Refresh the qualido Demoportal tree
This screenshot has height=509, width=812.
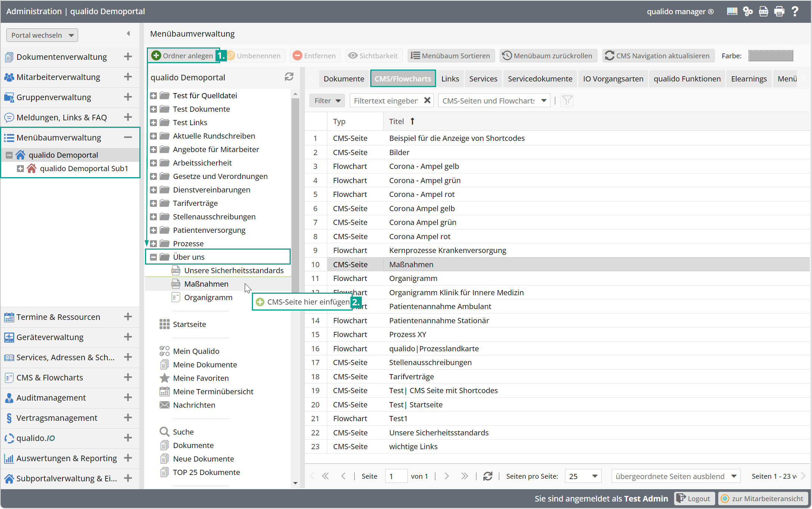coord(289,77)
